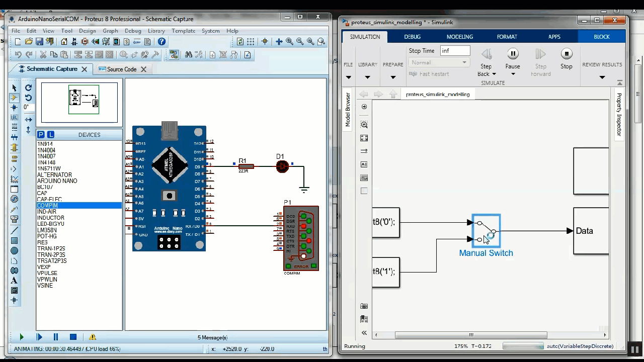Open the Step Back dropdown arrow
Image resolution: width=644 pixels, height=362 pixels.
pos(494,74)
